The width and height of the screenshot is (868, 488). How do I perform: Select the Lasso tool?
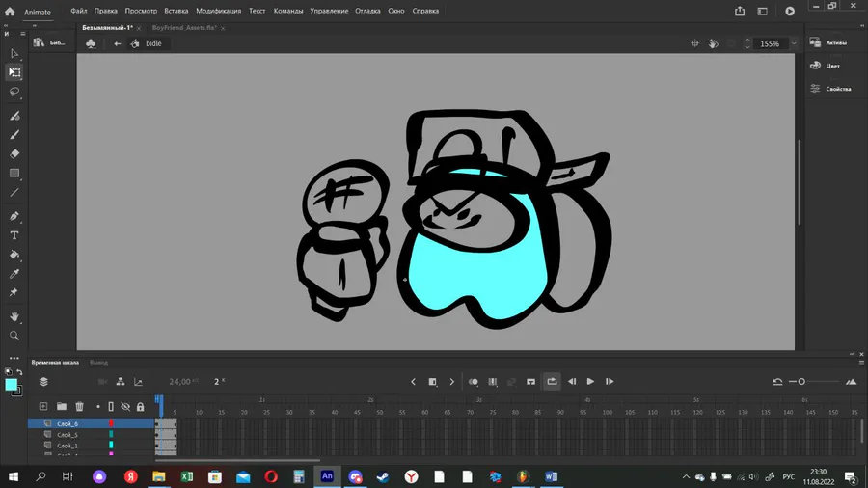click(x=14, y=92)
